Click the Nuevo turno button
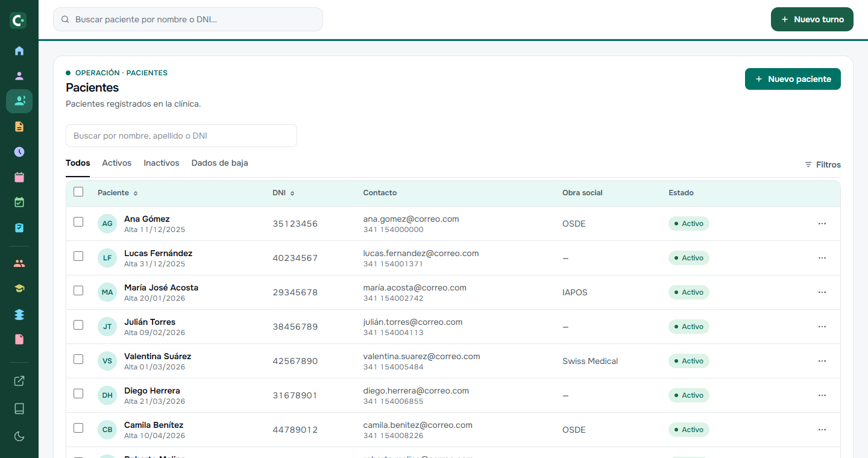The height and width of the screenshot is (458, 868). (812, 19)
